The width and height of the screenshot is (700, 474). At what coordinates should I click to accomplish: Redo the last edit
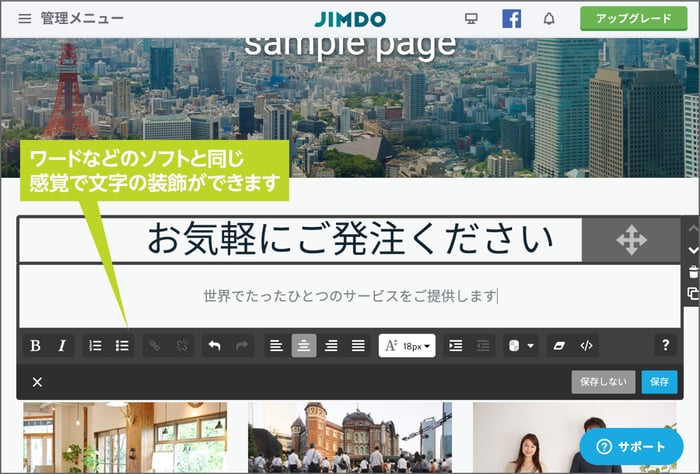tap(242, 345)
